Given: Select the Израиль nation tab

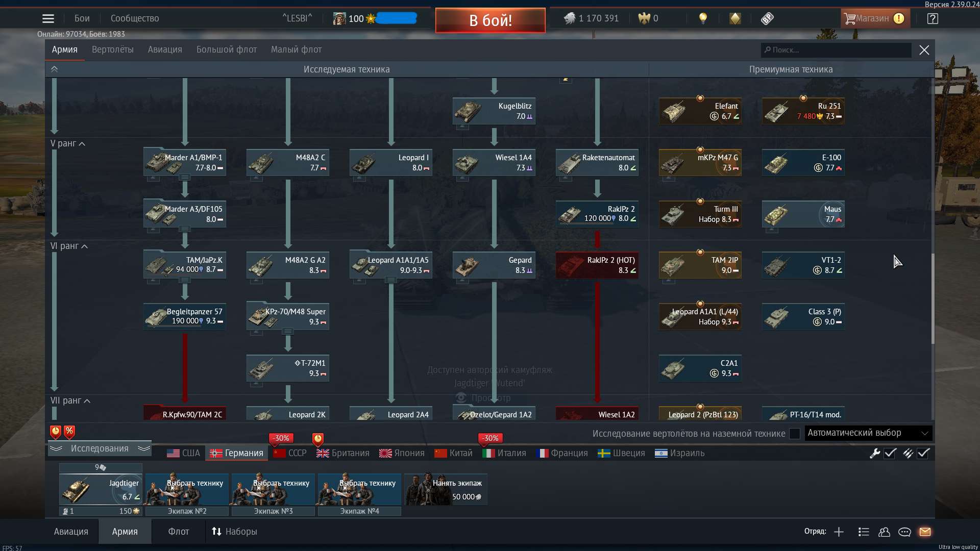Looking at the screenshot, I should click(679, 454).
